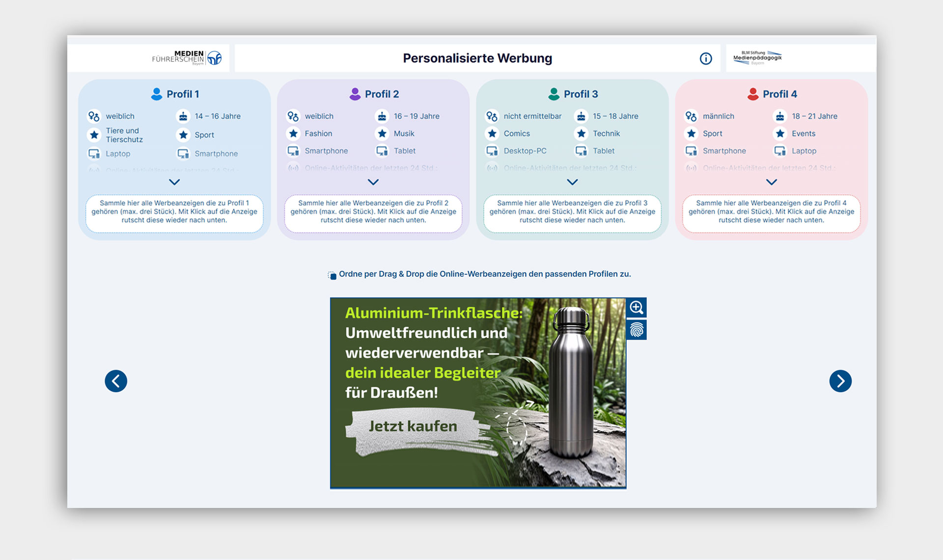Click the 'Profil 1' heading

click(x=183, y=94)
